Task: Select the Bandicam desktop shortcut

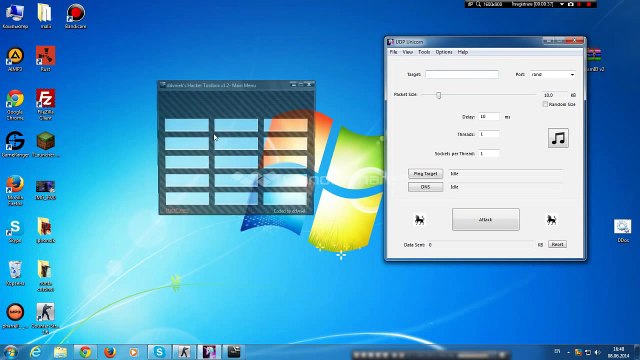Action: pyautogui.click(x=76, y=16)
